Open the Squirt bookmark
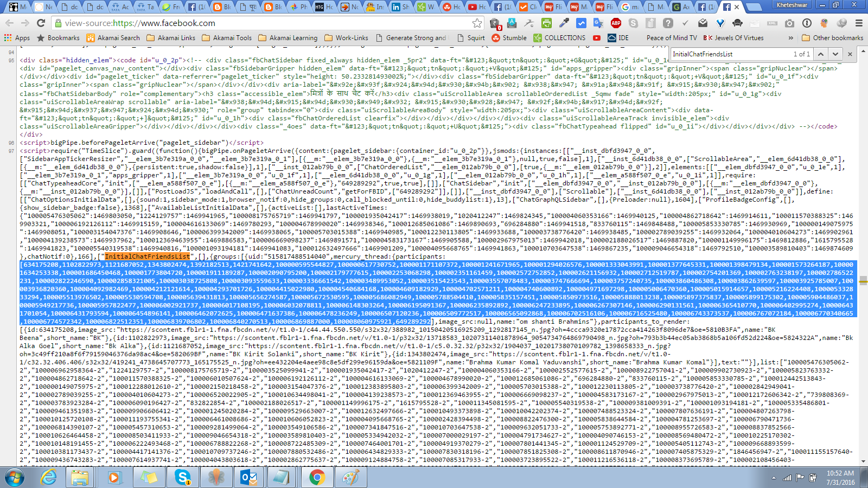 pyautogui.click(x=471, y=38)
